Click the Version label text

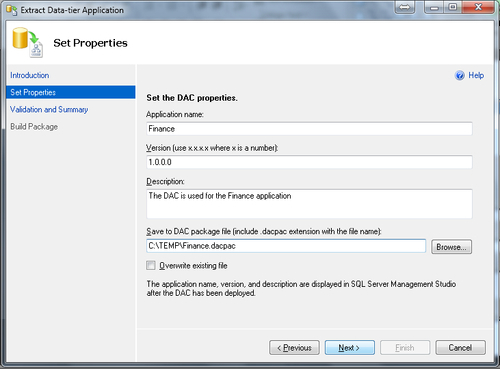tap(212, 148)
